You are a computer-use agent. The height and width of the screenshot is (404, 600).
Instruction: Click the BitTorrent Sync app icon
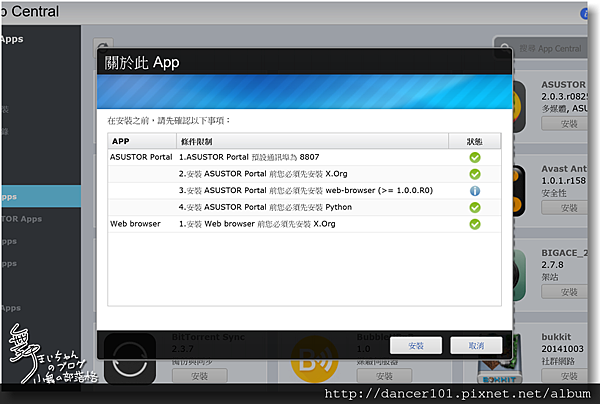tap(130, 360)
